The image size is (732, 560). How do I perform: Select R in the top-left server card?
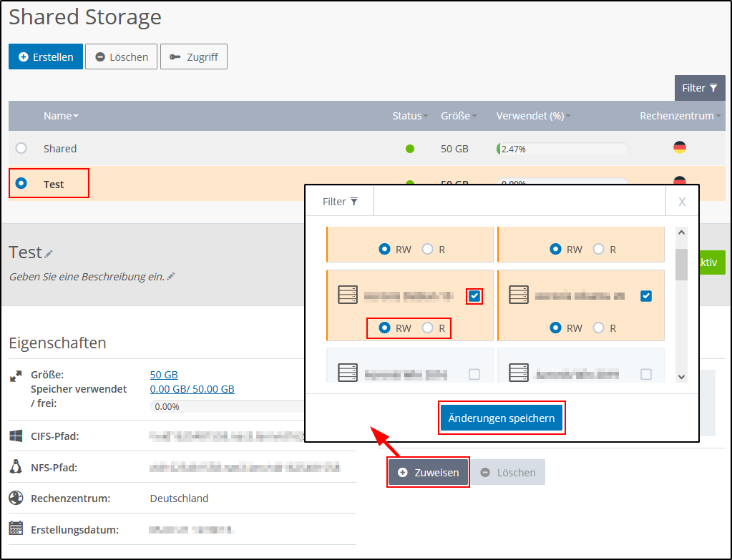[428, 249]
